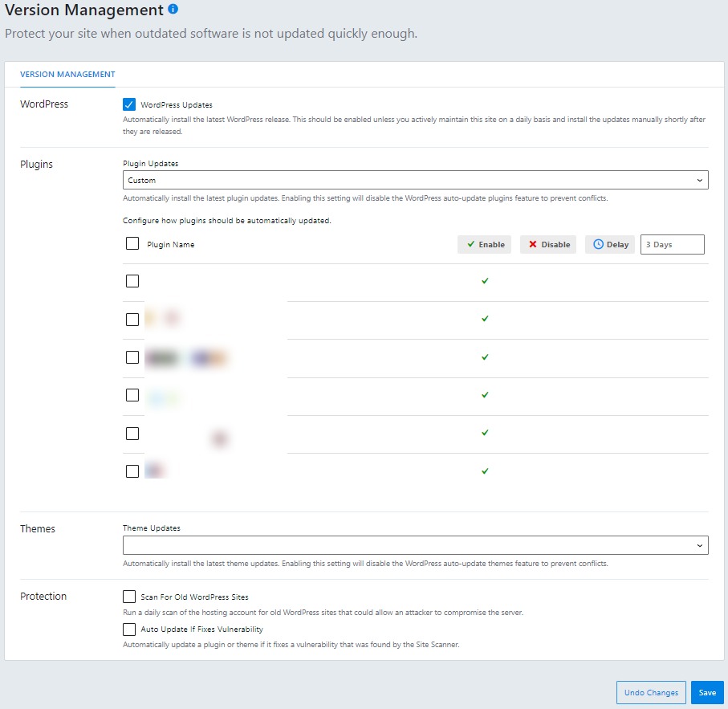Click the green checkmark in first plugin row
This screenshot has height=709, width=728.
coord(485,281)
